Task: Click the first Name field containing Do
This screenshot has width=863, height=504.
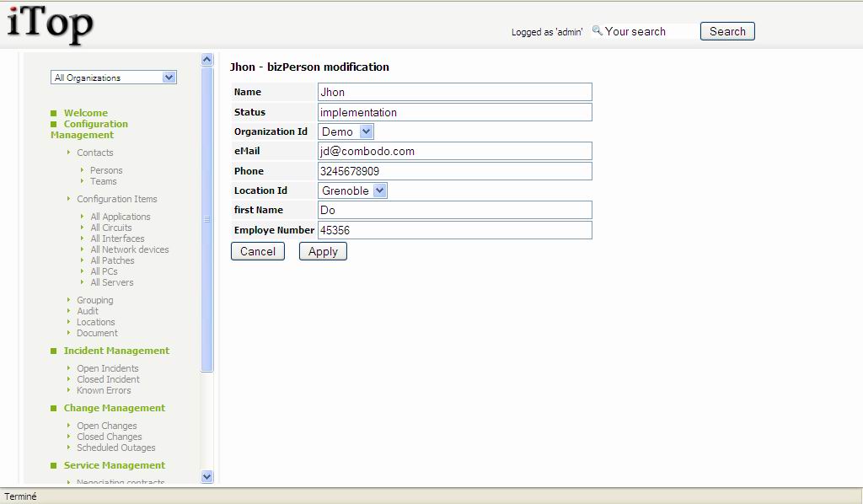Action: [x=454, y=210]
